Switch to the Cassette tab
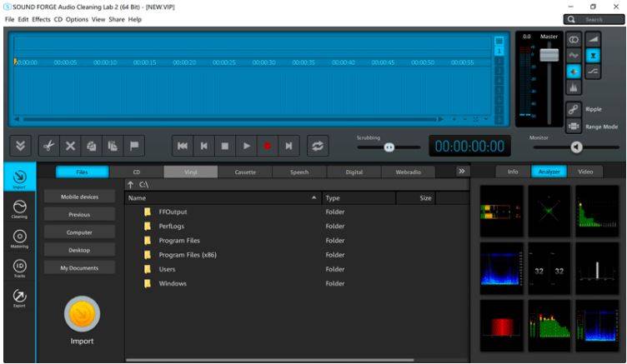Image resolution: width=627 pixels, height=364 pixels. [x=245, y=172]
